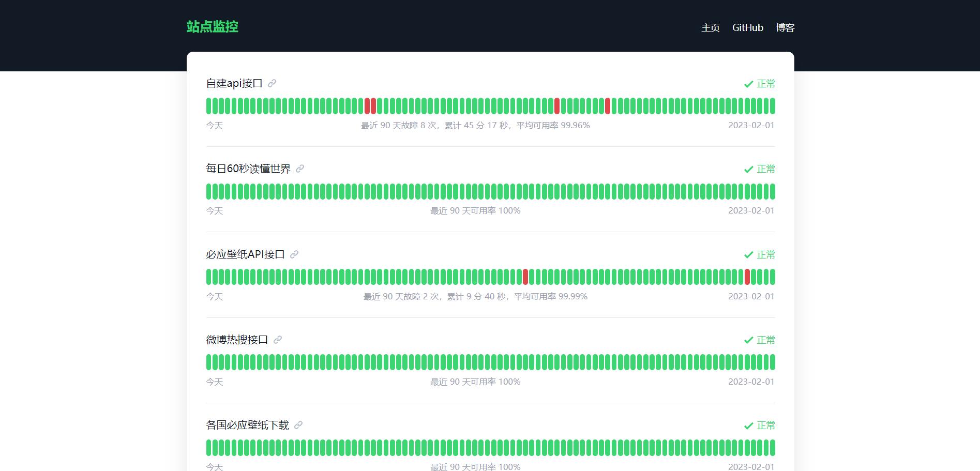Click 正常 status text for 每日60秒读懂世界

tap(766, 169)
